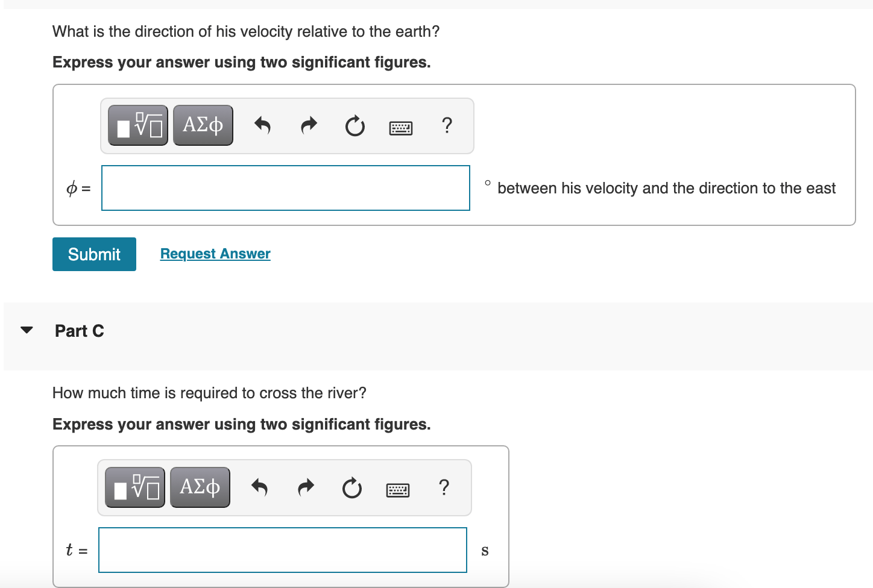Open Greek symbols menu in Part C
This screenshot has width=873, height=588.
click(200, 487)
